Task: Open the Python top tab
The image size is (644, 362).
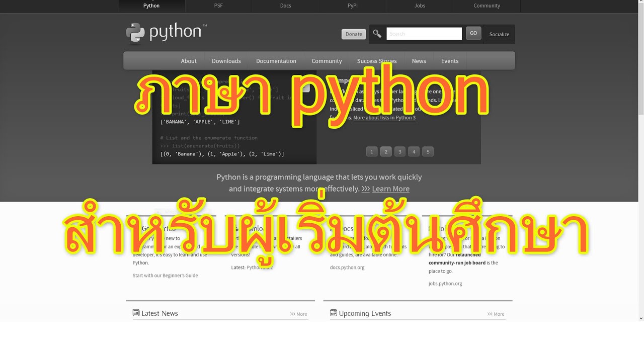Action: pos(151,6)
